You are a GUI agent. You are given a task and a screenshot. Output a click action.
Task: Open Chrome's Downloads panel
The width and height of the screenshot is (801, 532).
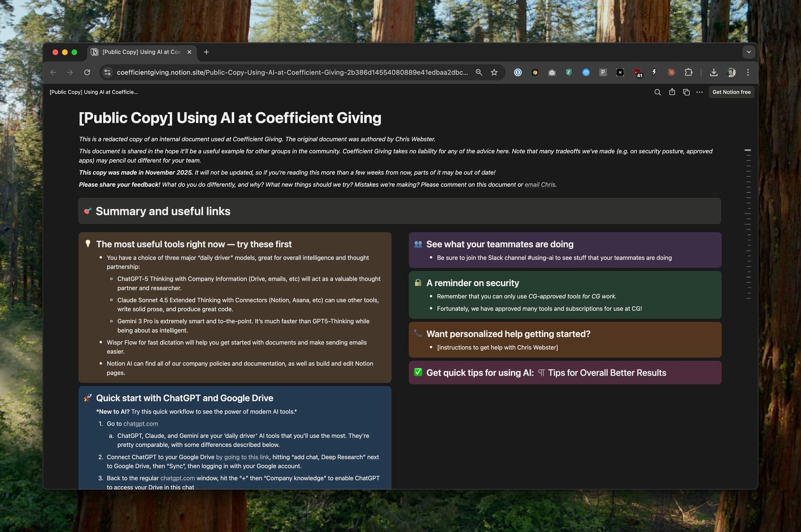click(x=715, y=72)
